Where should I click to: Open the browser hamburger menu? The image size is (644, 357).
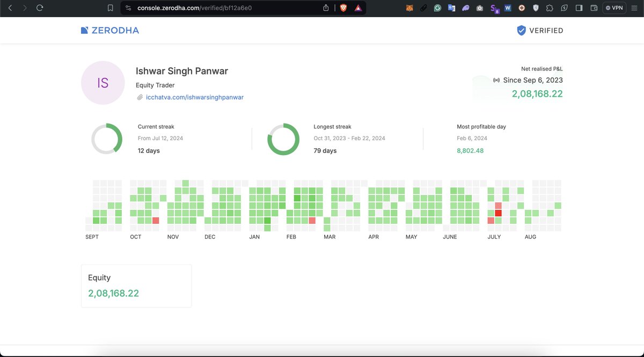click(634, 8)
